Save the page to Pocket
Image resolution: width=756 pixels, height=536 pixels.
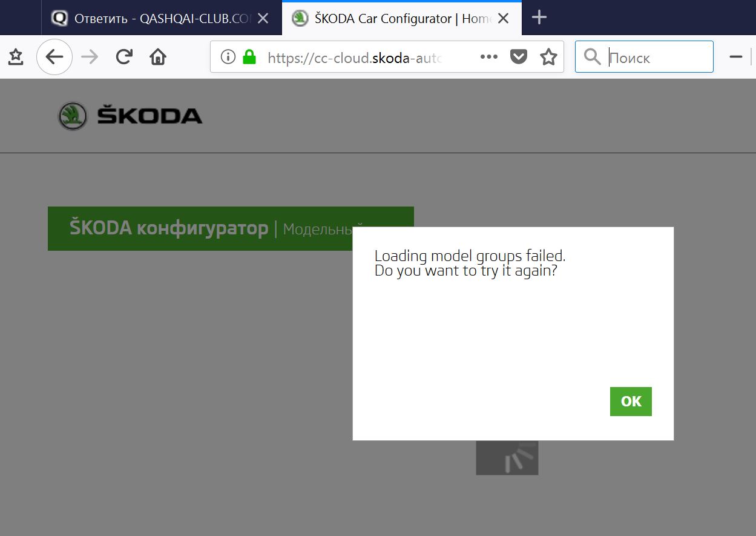[x=519, y=57]
